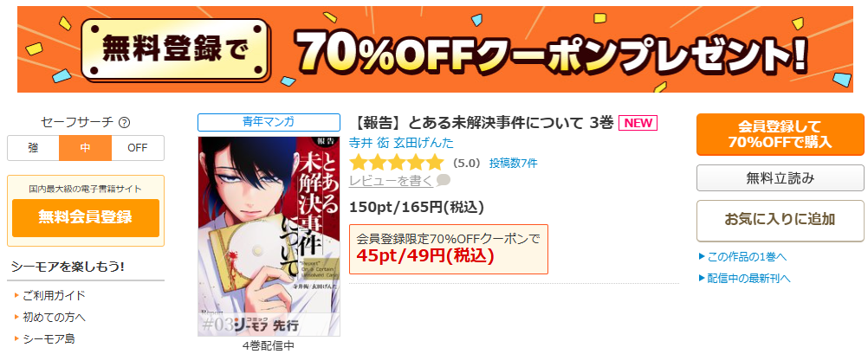Set Safe Search to 中
This screenshot has height=354, width=868.
[85, 148]
